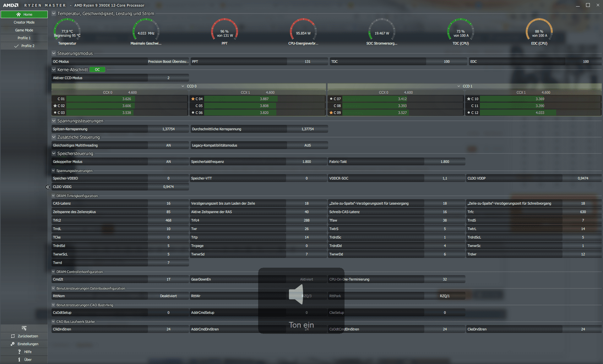This screenshot has height=364, width=603.
Task: Click the Speichertaktfrequenz value 1.800
Action: pos(307,162)
